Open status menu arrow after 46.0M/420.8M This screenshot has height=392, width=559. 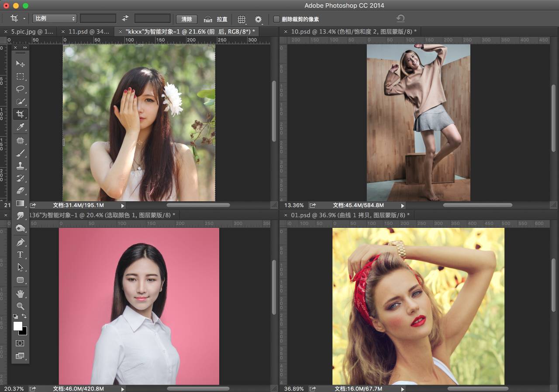point(123,389)
